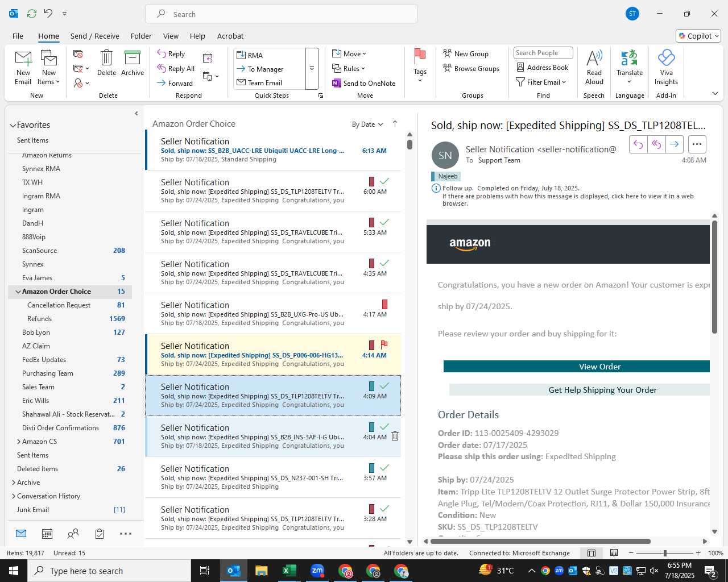Open the Refunds folder
Screen dimensions: 728x582
coord(39,319)
